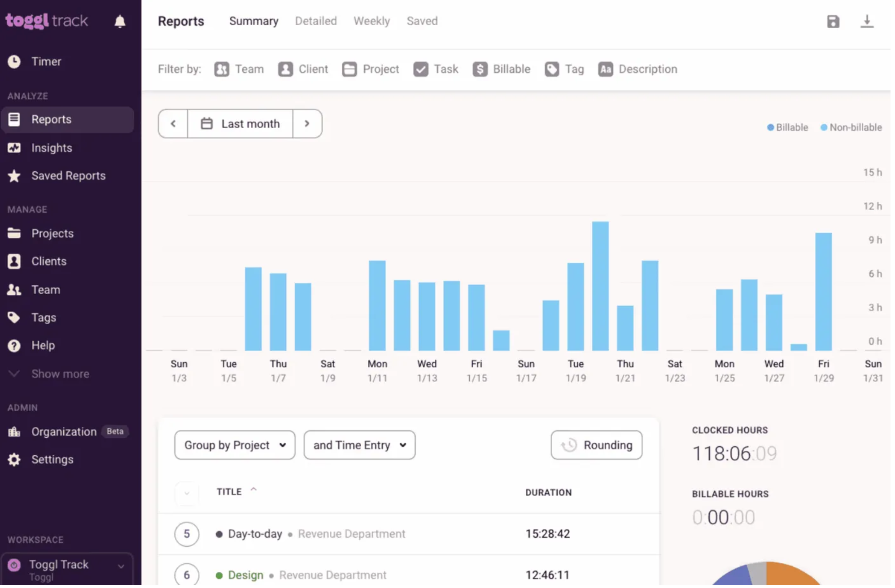Click the bar above Mon 1/11
This screenshot has height=588, width=895.
(377, 305)
